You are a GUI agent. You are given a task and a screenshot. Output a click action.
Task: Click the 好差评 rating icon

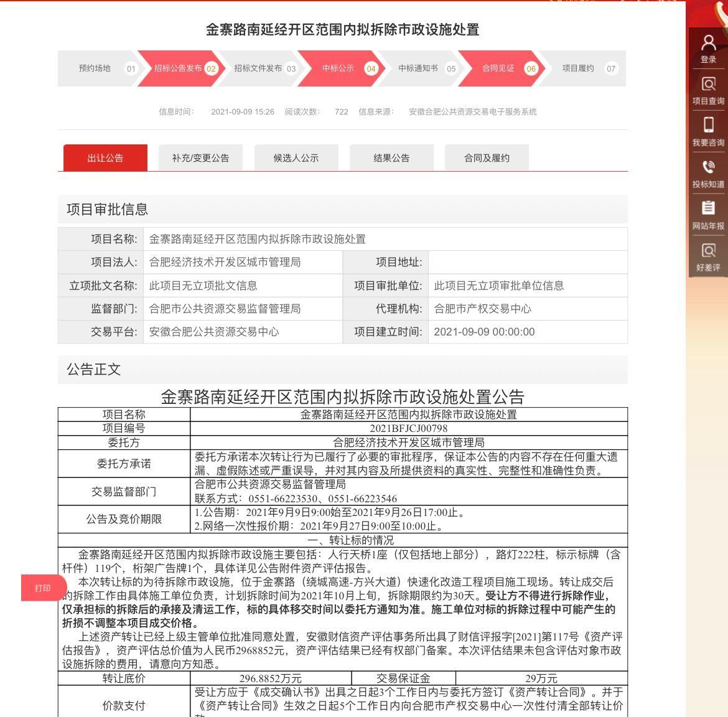[x=708, y=250]
